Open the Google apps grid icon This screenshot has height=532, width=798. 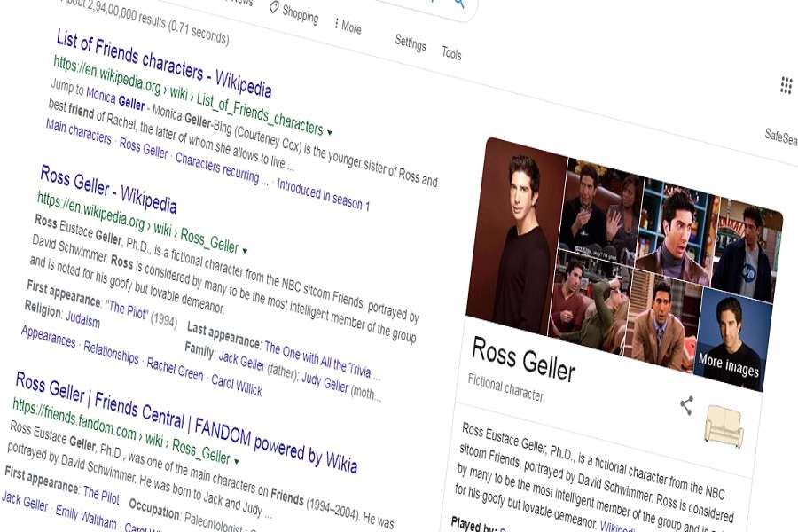786,85
